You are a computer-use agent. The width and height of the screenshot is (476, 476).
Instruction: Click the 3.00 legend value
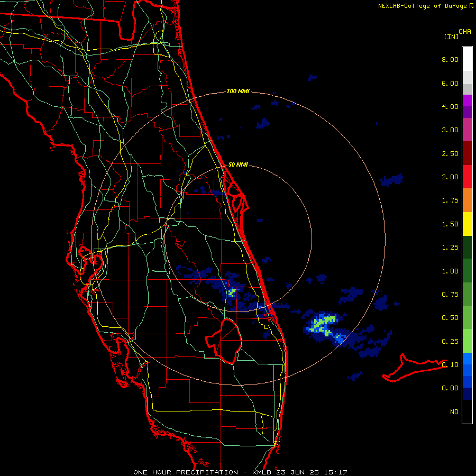(450, 130)
